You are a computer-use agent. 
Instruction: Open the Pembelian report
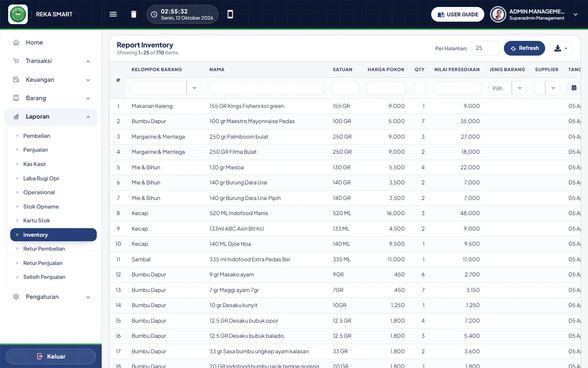coord(37,136)
